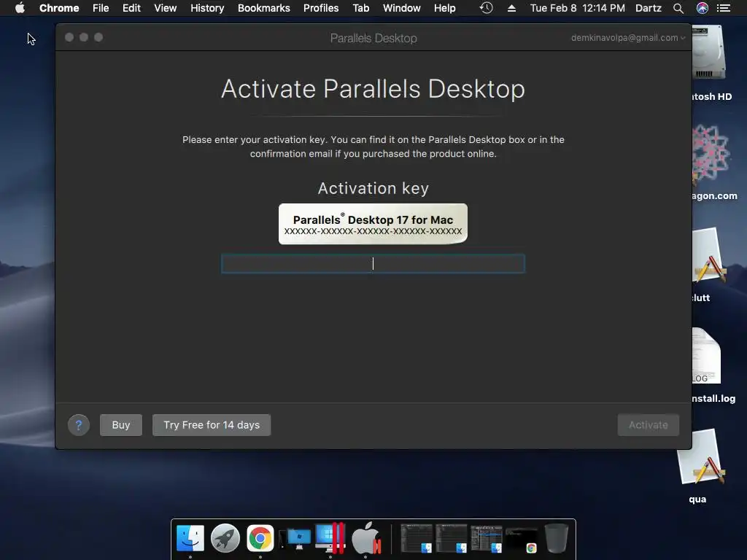This screenshot has width=747, height=560.
Task: Open the Bookmarks menu
Action: click(x=264, y=8)
